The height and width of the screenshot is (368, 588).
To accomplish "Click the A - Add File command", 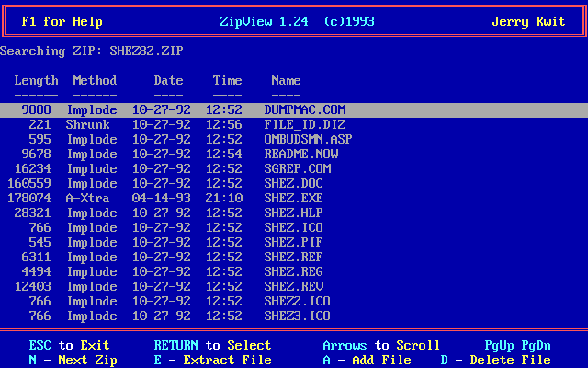I will (x=367, y=361).
